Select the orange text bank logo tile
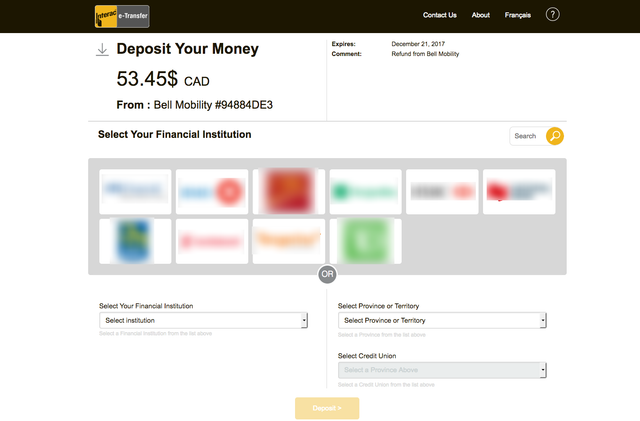The height and width of the screenshot is (421, 640). [289, 241]
